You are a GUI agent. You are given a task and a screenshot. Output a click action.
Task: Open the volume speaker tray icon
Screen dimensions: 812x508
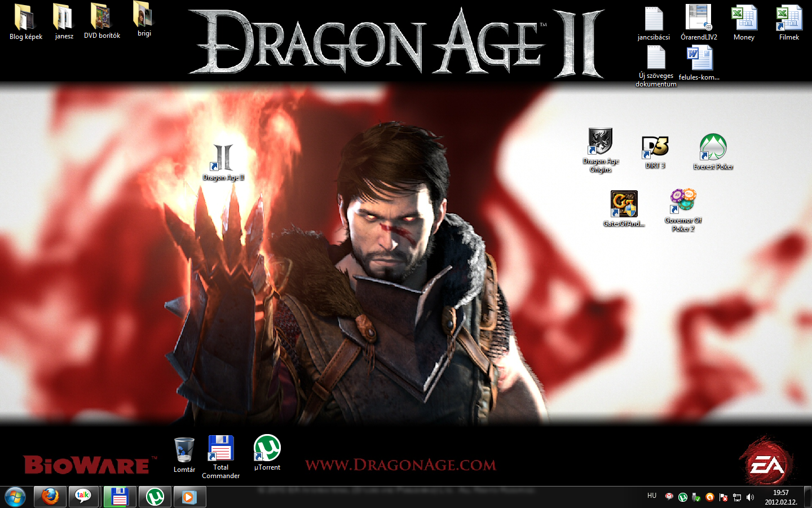coord(750,497)
